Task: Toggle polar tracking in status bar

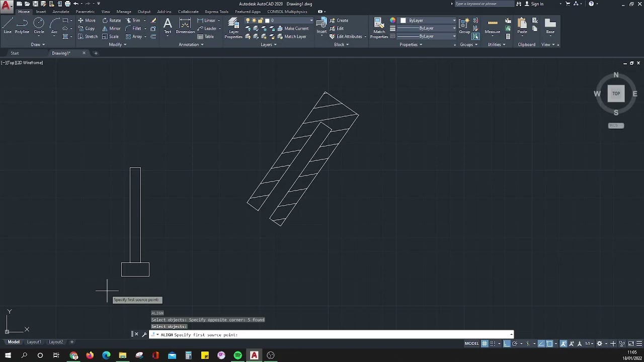Action: (515, 343)
